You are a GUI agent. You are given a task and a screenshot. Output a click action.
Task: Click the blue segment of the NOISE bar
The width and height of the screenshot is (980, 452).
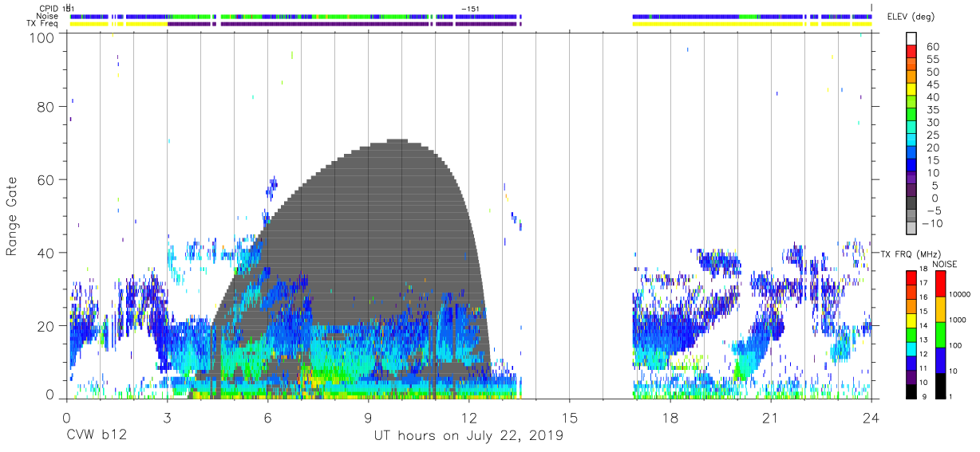(941, 360)
